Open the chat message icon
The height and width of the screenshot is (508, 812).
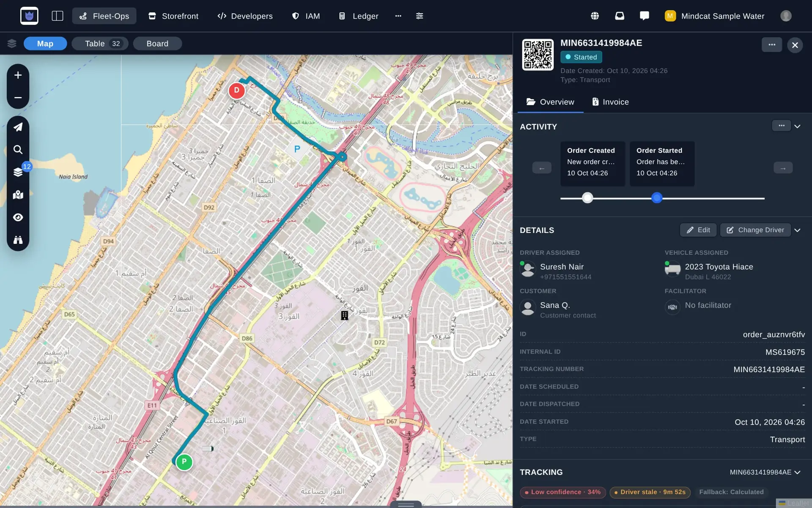(645, 16)
